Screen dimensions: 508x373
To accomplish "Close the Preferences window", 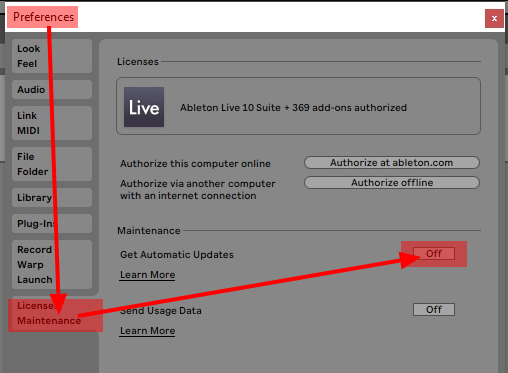I will (x=494, y=18).
